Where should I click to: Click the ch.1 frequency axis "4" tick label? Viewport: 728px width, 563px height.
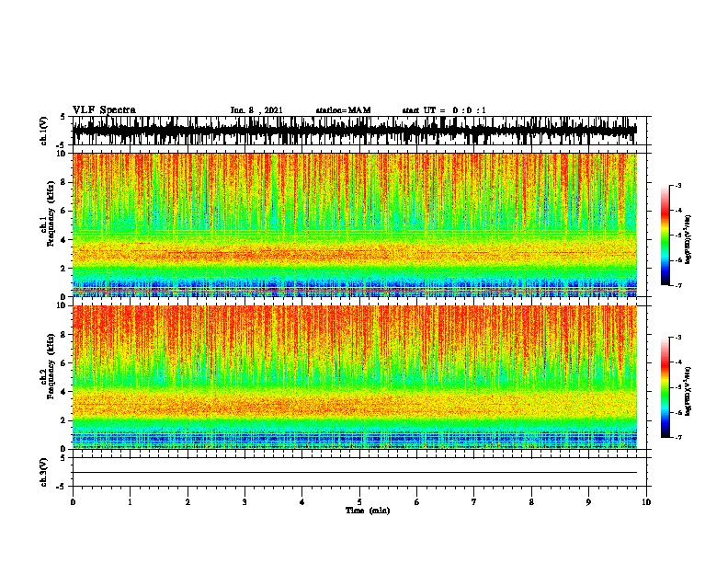64,240
